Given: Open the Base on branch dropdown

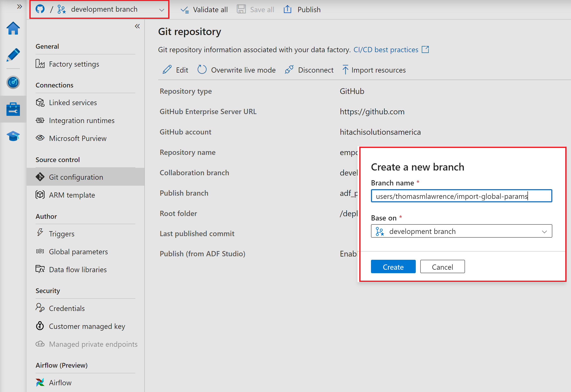Looking at the screenshot, I should click(x=461, y=231).
